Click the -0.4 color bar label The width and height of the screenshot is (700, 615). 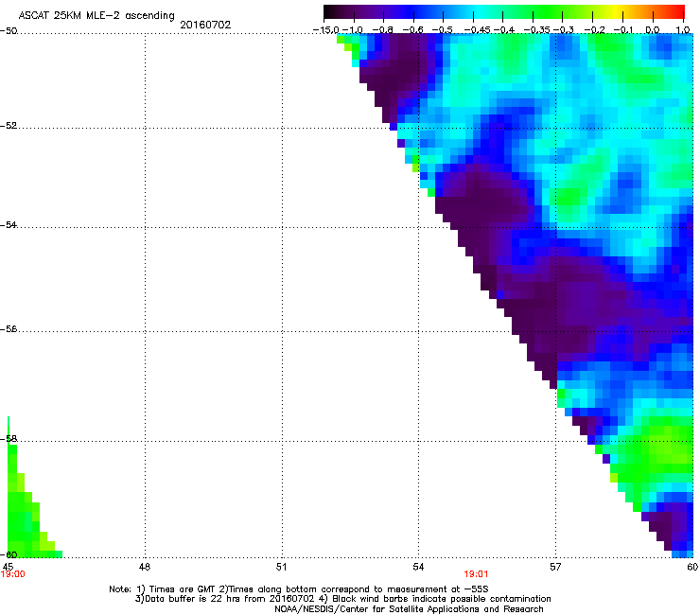tap(503, 30)
